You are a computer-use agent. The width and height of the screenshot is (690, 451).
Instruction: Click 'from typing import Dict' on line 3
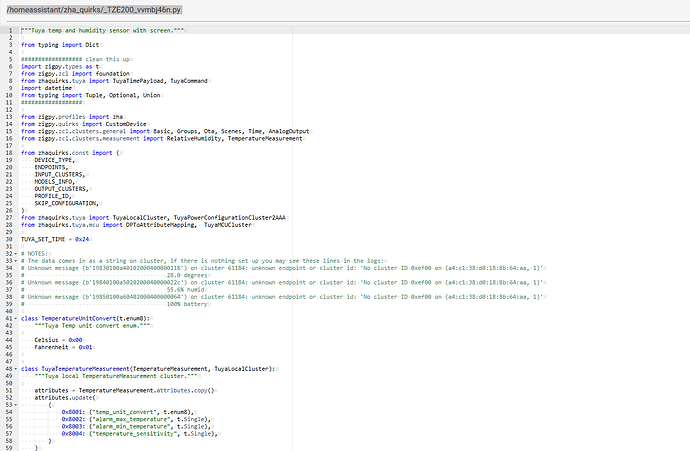(x=60, y=45)
